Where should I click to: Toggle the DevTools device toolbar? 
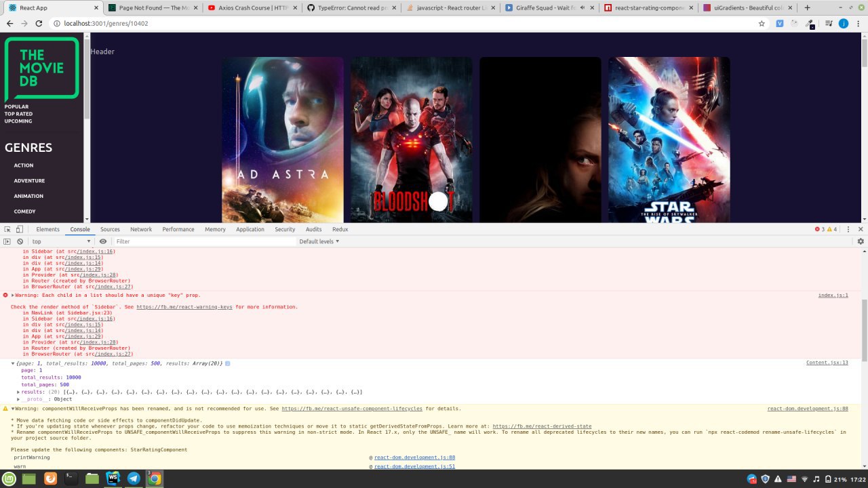coord(20,229)
